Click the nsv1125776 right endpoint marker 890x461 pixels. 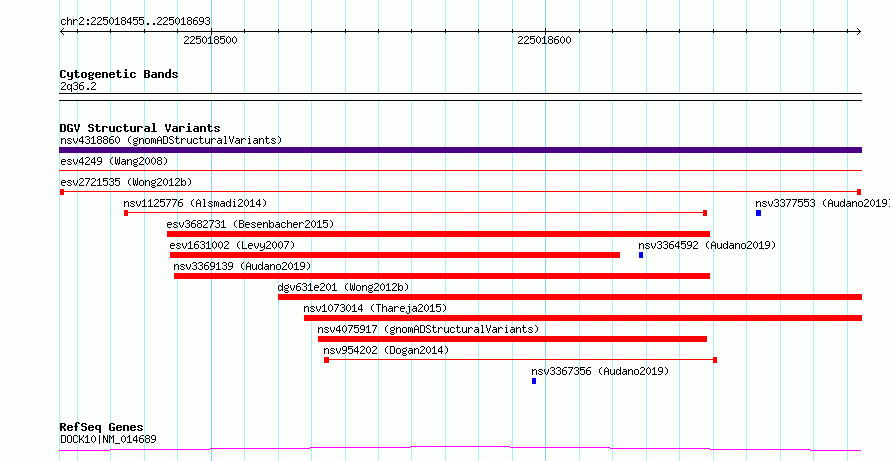[705, 213]
